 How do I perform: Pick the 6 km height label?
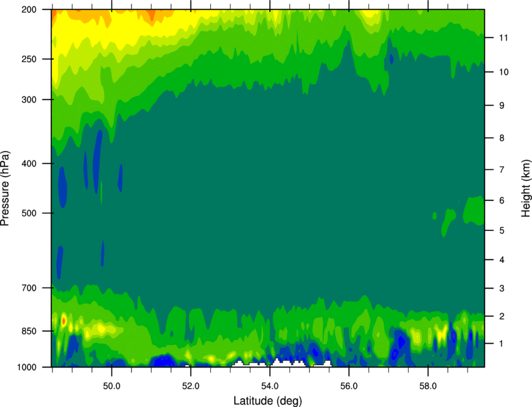[x=502, y=200]
